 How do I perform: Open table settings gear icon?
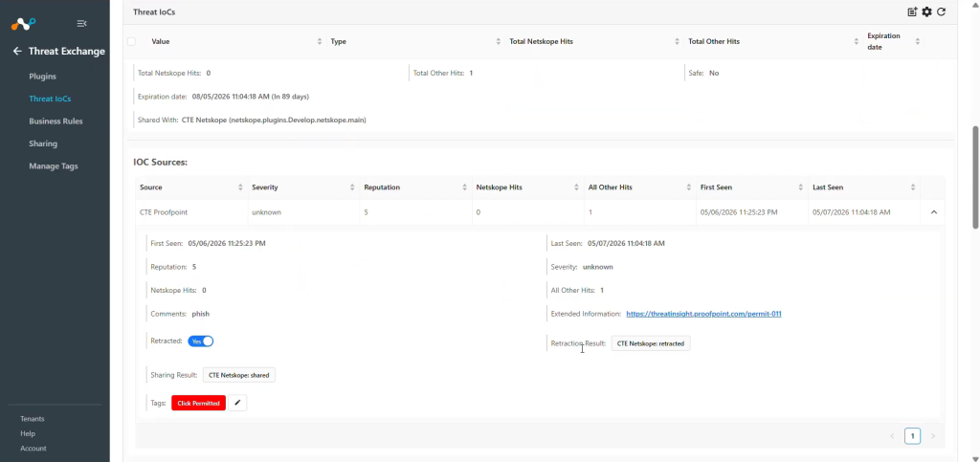coord(926,11)
